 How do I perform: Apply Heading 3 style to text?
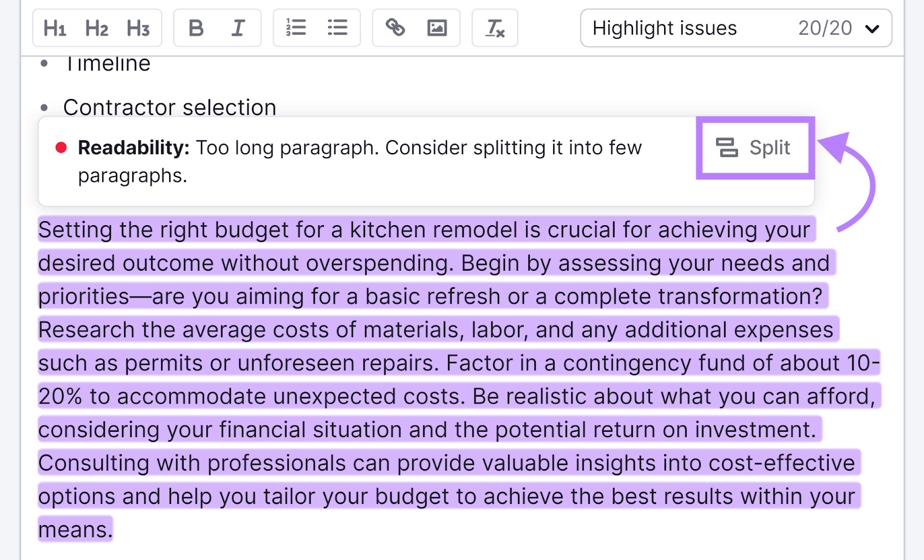coord(138,28)
